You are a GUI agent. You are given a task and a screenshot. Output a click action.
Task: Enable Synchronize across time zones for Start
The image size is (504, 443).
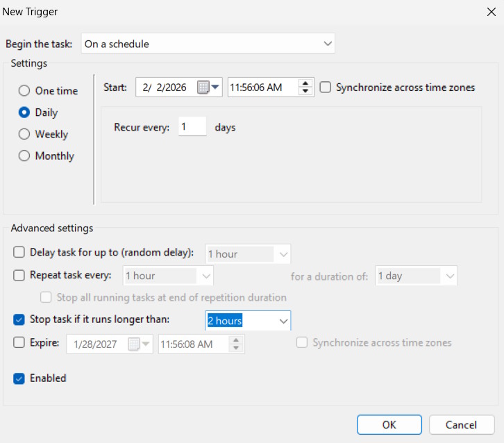pyautogui.click(x=326, y=87)
